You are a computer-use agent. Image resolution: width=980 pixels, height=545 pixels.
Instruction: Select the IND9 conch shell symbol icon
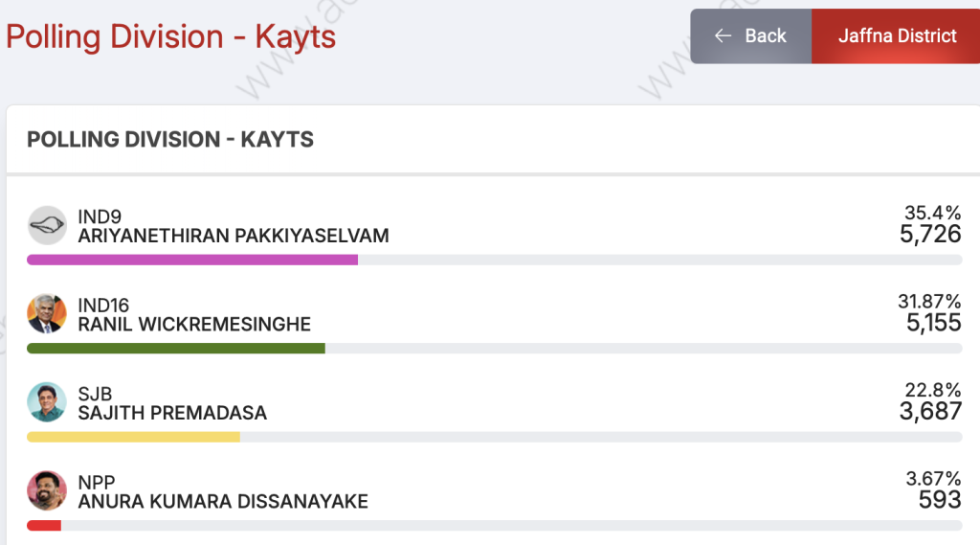(x=47, y=225)
